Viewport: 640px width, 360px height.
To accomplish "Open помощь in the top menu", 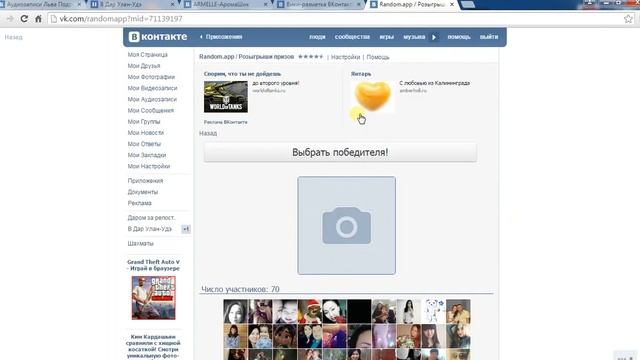I will (x=459, y=37).
